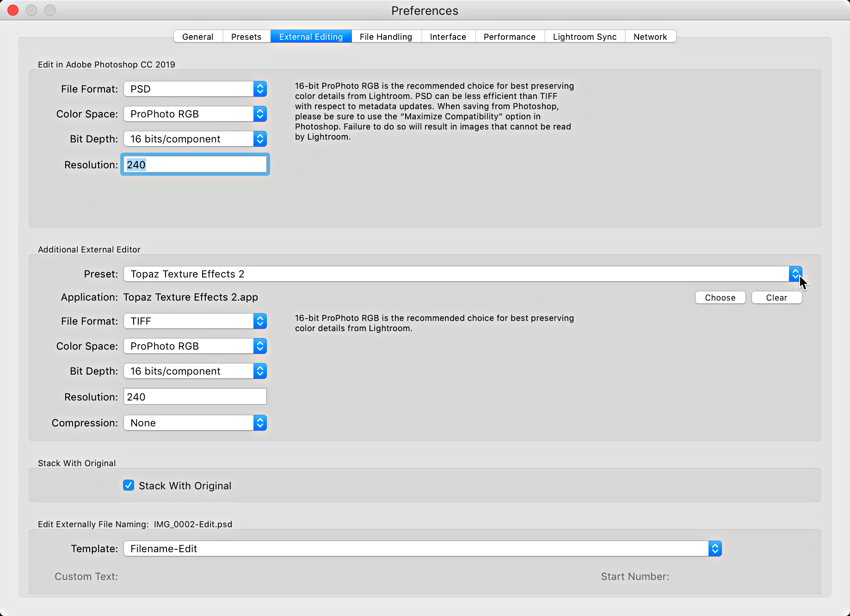Image resolution: width=850 pixels, height=616 pixels.
Task: Click the Resolution field showing 240
Action: pos(194,164)
